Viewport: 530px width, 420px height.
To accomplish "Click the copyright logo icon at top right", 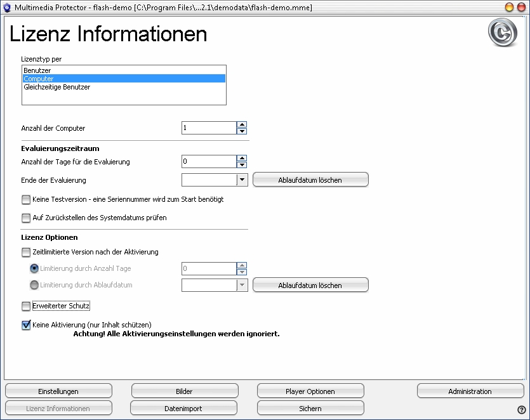I will point(502,33).
